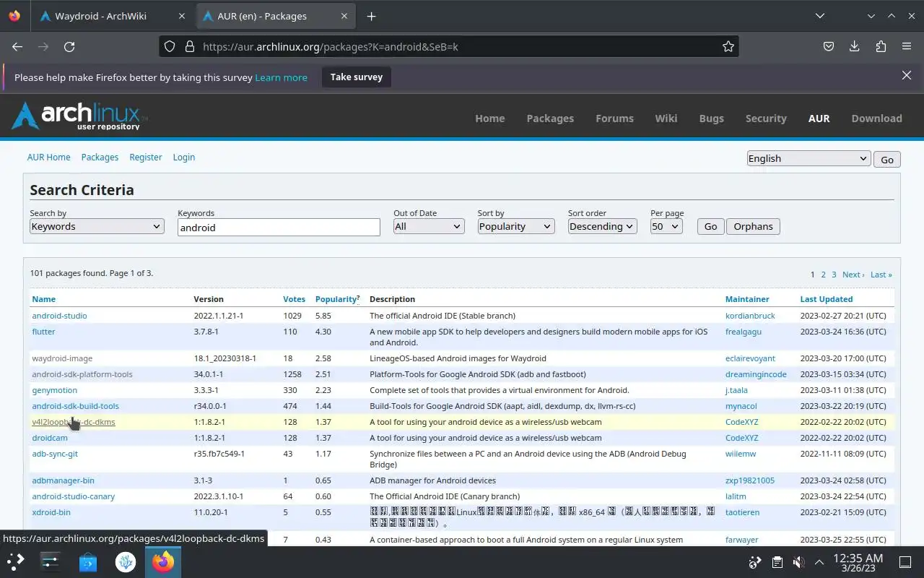Click the Orphans button
The width and height of the screenshot is (924, 578).
point(753,226)
